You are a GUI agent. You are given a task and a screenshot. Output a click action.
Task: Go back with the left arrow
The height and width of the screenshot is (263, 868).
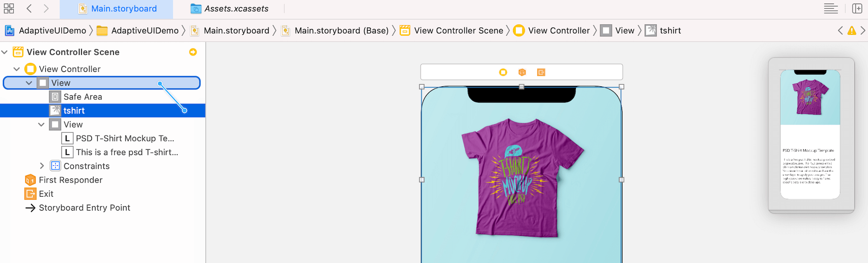point(29,9)
